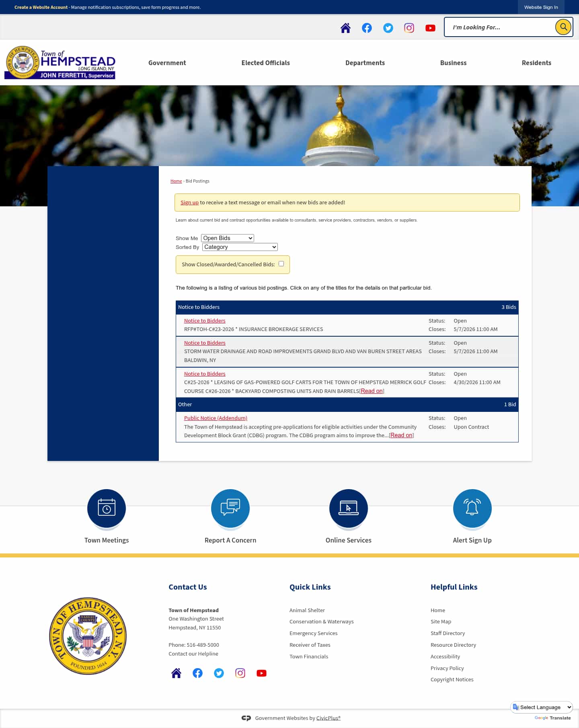Screen dimensions: 579x728
Task: Open Public Notice (Addendum) link
Action: [x=216, y=418]
